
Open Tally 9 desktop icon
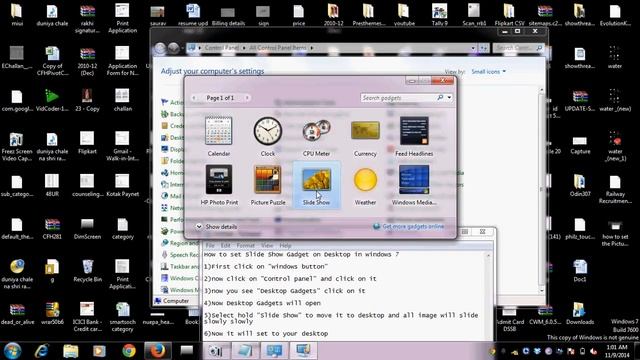(x=440, y=15)
